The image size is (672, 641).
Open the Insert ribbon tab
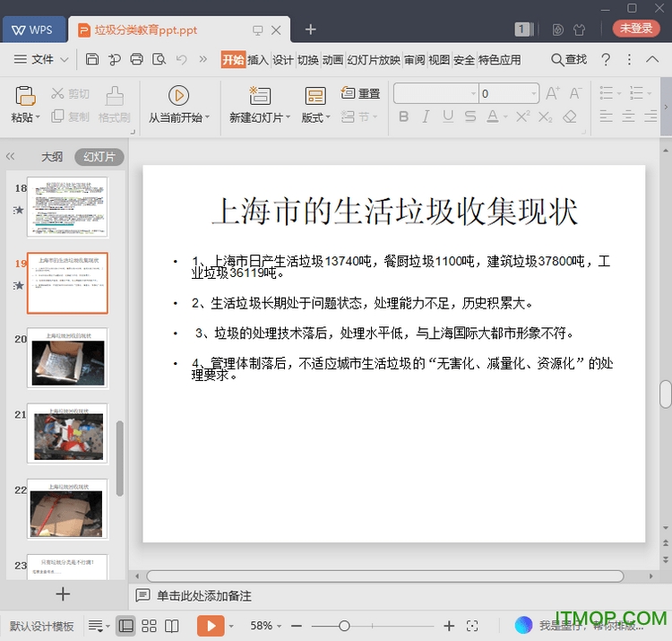tap(258, 59)
